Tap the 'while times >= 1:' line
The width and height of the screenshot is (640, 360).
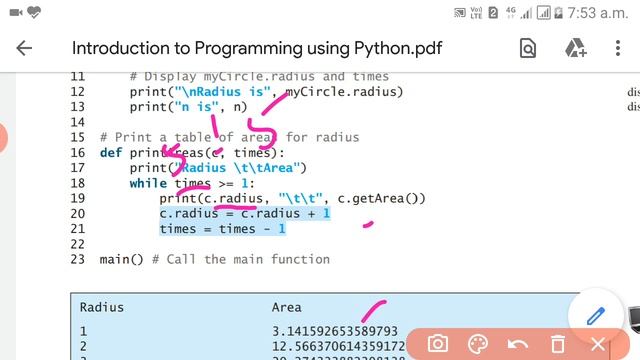(x=192, y=183)
